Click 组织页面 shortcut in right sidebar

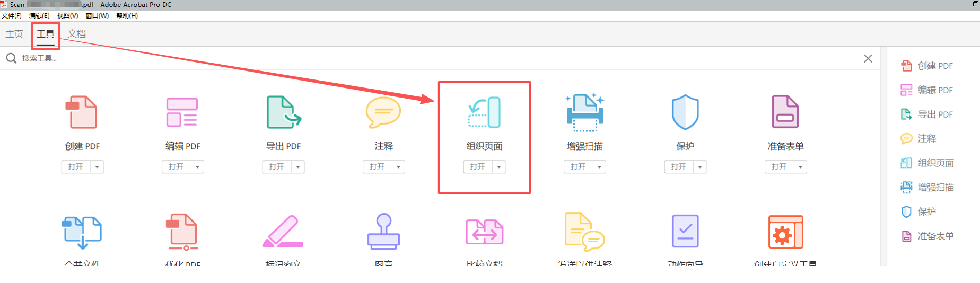(927, 163)
